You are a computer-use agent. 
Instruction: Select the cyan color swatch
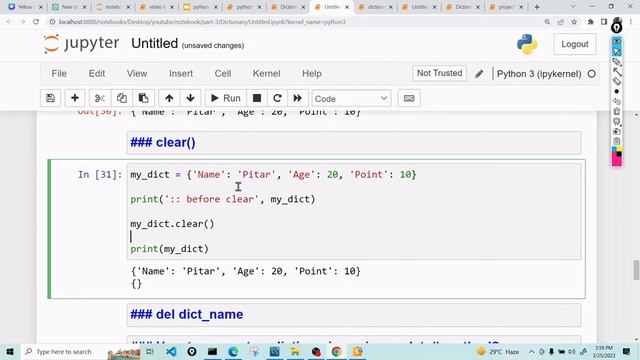click(x=614, y=149)
